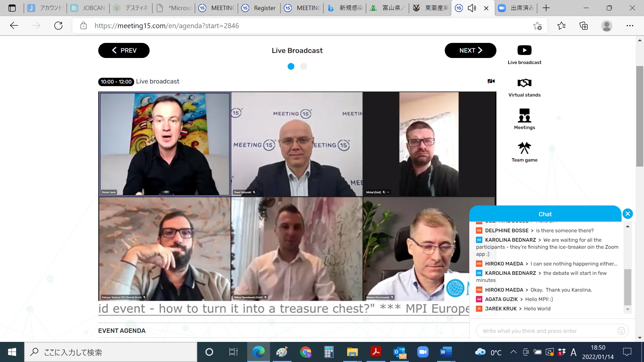The height and width of the screenshot is (362, 644).
Task: Select the first carousel dot
Action: (x=291, y=66)
